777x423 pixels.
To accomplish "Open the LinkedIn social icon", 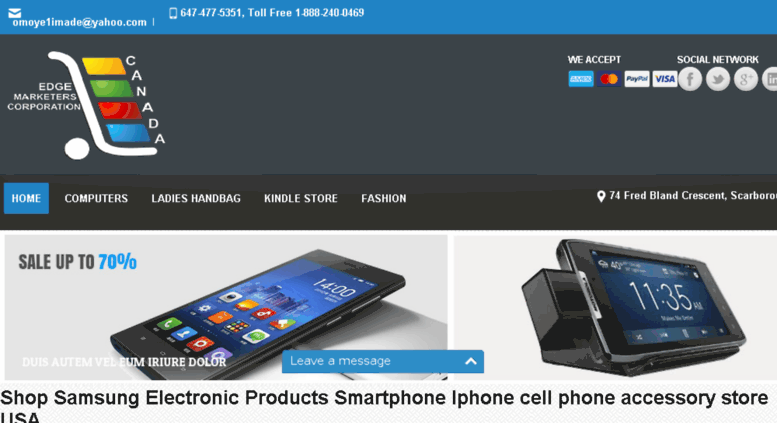I will [x=770, y=79].
